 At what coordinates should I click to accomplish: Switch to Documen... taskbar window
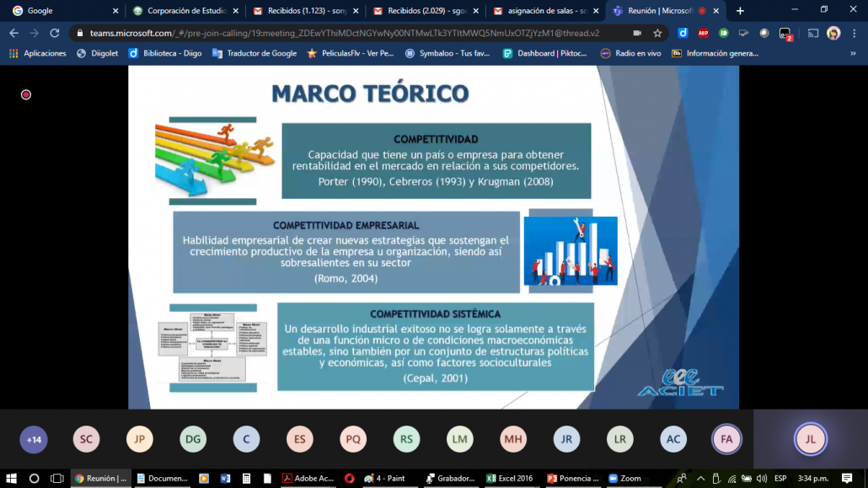coord(162,479)
